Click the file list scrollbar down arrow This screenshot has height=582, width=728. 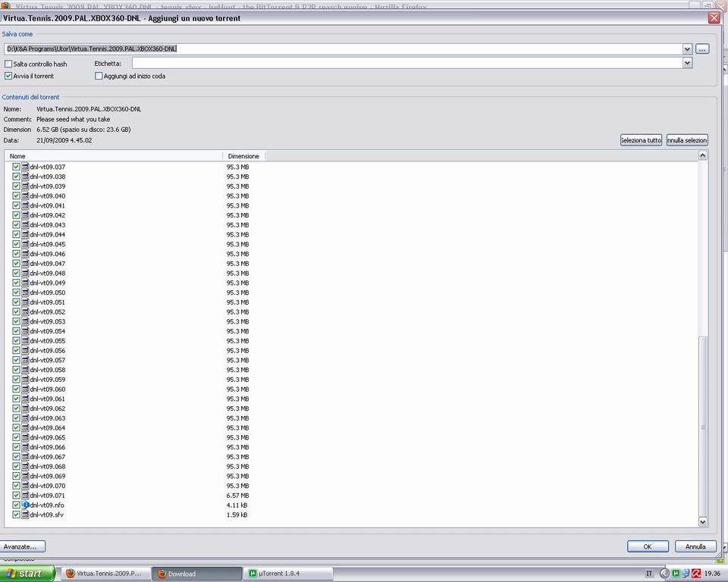[x=702, y=521]
